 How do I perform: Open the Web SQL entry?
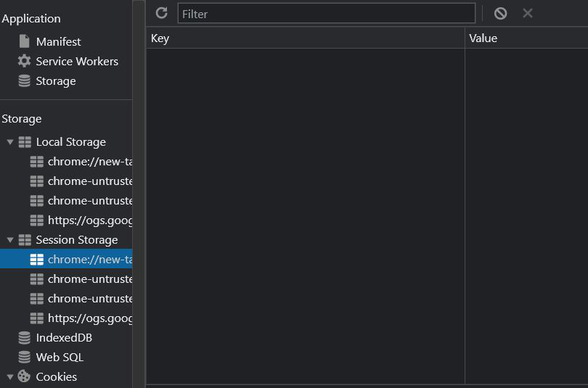[x=59, y=357]
